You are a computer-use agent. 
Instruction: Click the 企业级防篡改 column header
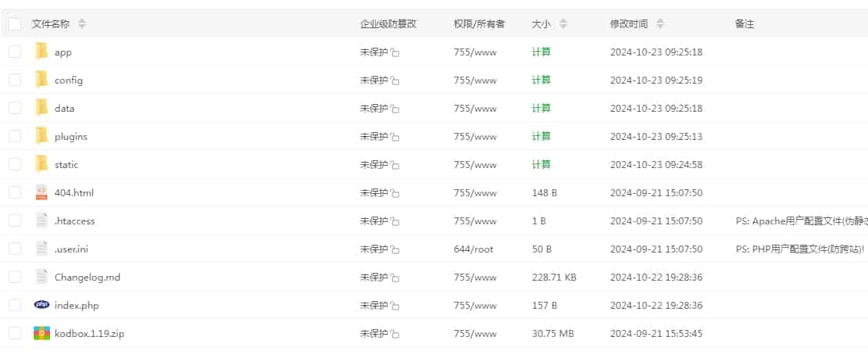point(388,24)
